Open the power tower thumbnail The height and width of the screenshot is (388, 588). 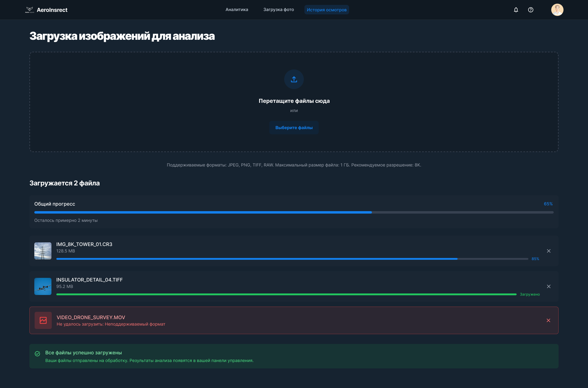[43, 251]
